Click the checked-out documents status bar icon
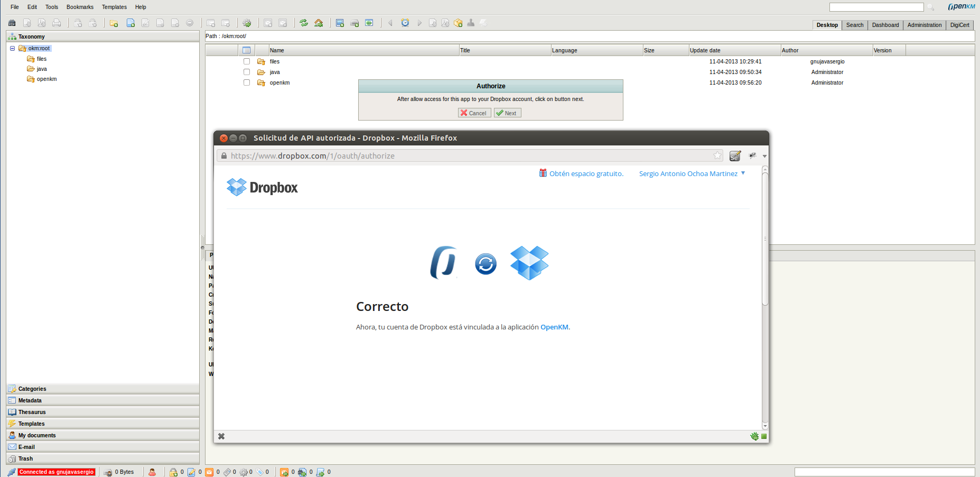This screenshot has height=477, width=980. pyautogui.click(x=191, y=472)
